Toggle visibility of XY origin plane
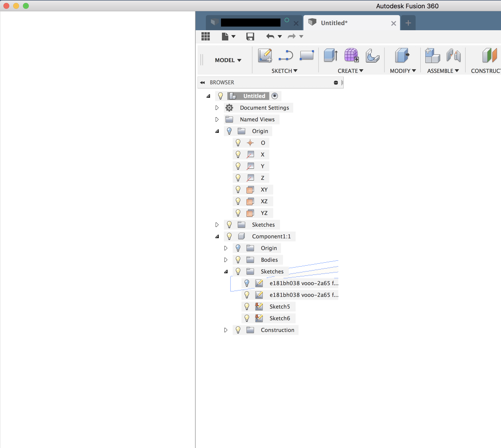Viewport: 501px width, 448px height. coord(238,190)
